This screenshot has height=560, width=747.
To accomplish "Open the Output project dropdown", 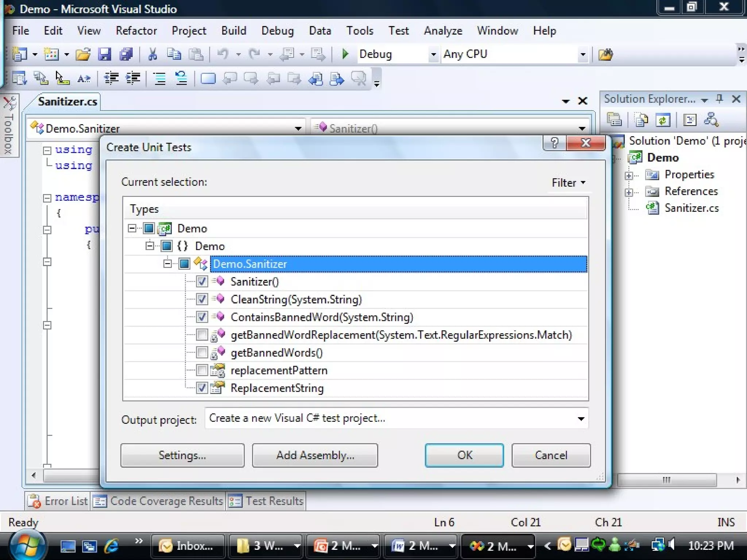I will point(581,419).
